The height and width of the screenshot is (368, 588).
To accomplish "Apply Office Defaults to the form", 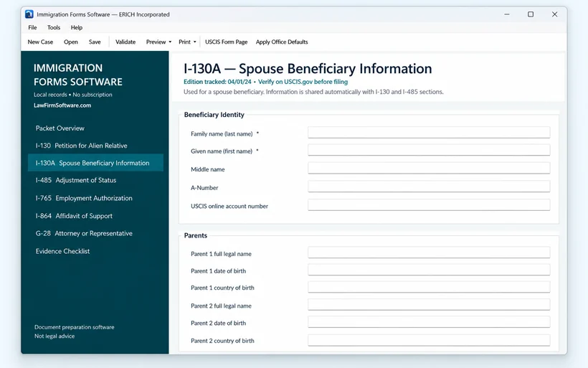I will coord(282,42).
